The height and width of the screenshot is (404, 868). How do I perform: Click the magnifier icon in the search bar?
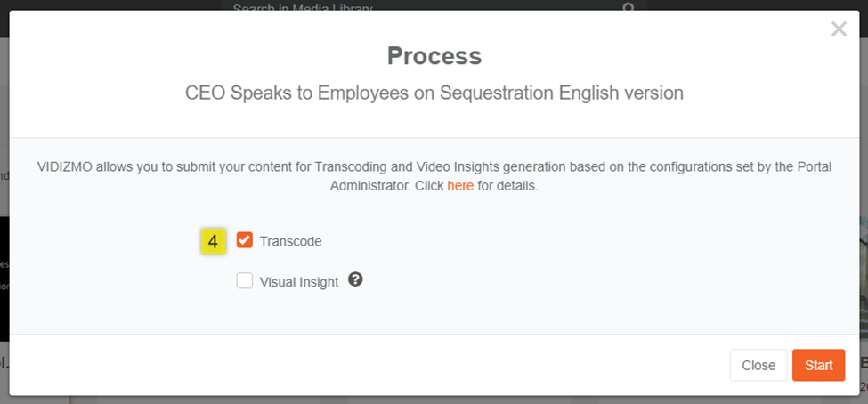click(629, 8)
